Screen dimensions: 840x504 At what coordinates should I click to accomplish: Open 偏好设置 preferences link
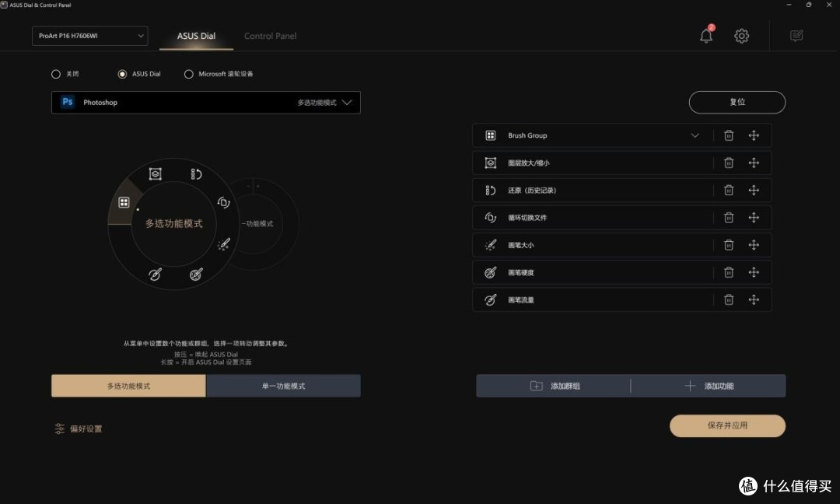(x=79, y=429)
